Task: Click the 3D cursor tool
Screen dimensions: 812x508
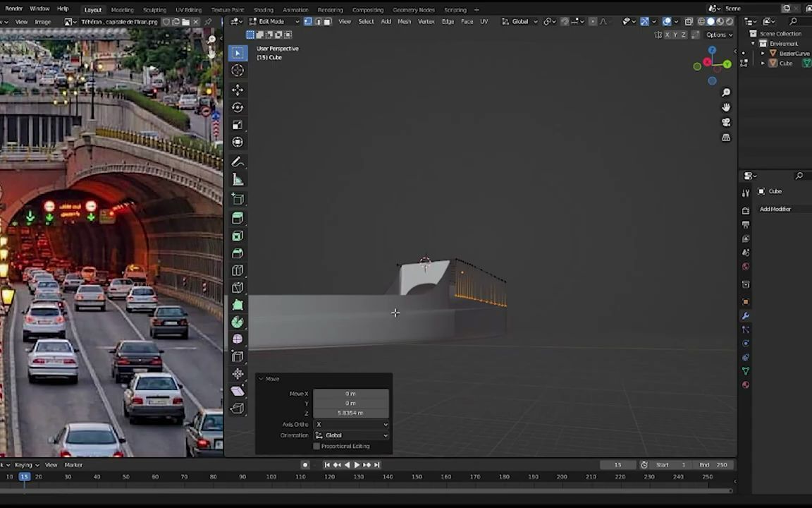Action: coord(238,71)
